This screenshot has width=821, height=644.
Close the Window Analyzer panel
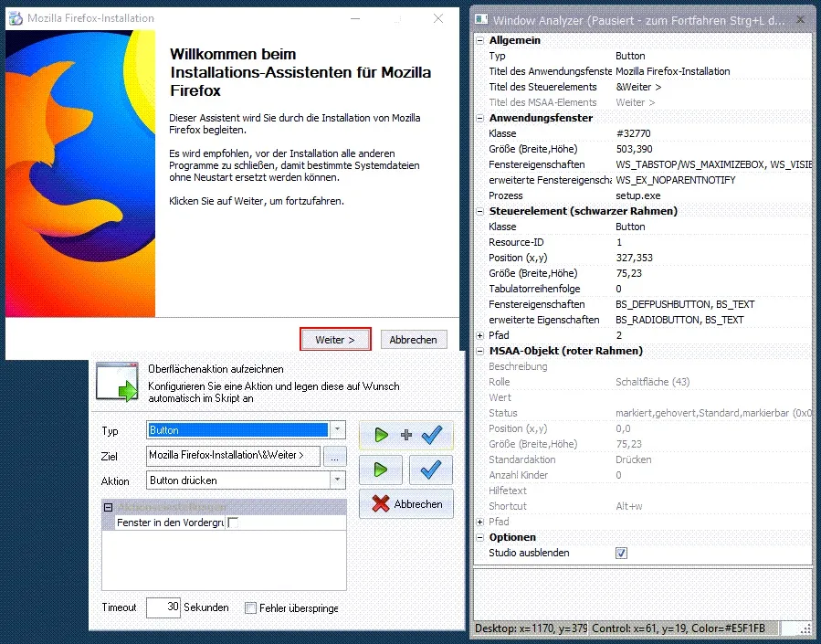[801, 19]
